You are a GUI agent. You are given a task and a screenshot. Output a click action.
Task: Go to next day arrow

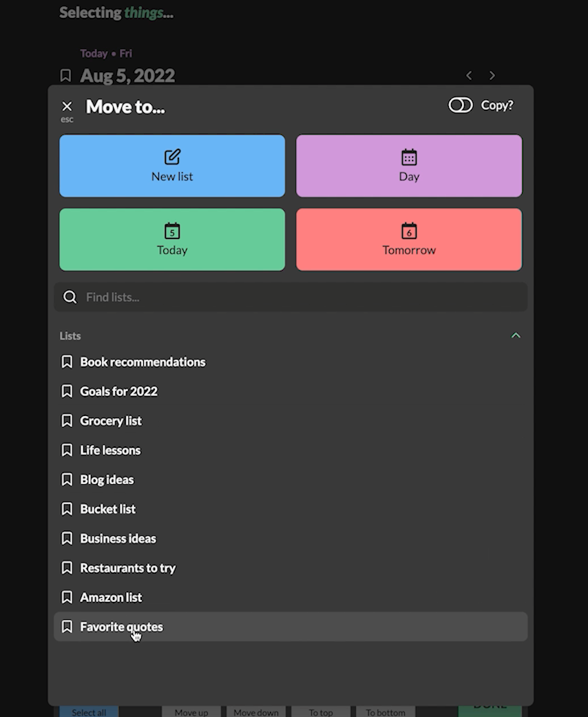pos(492,76)
